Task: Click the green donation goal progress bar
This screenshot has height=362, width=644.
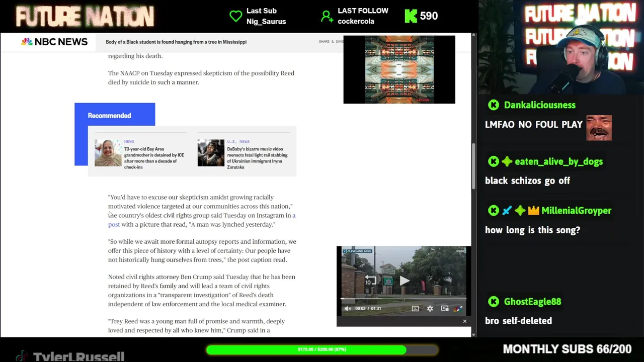Action: pos(322,349)
